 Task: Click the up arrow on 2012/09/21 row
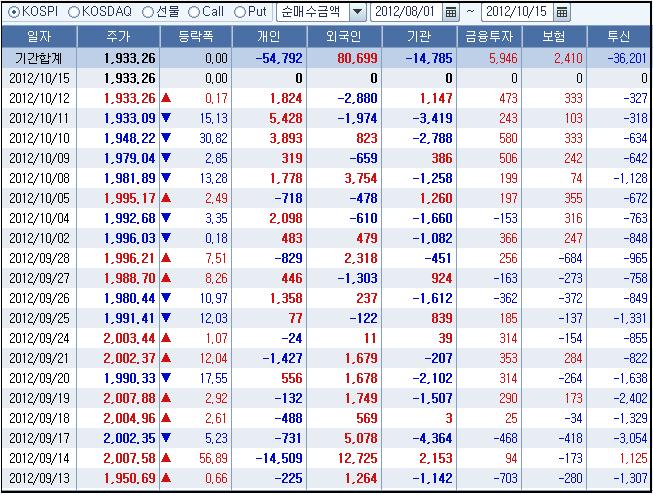click(x=166, y=358)
